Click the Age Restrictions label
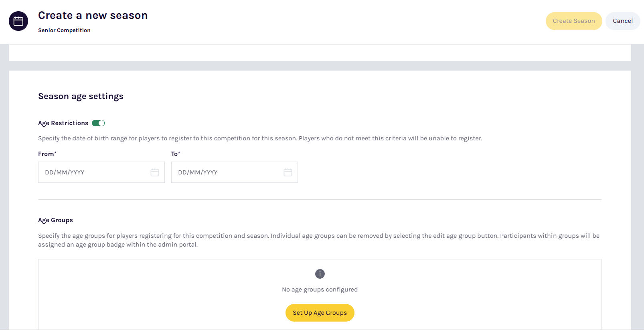This screenshot has height=330, width=644. [x=63, y=123]
